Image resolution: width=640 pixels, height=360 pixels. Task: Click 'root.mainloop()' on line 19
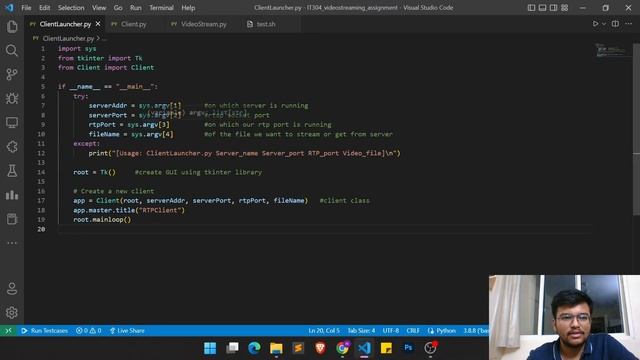coord(102,220)
